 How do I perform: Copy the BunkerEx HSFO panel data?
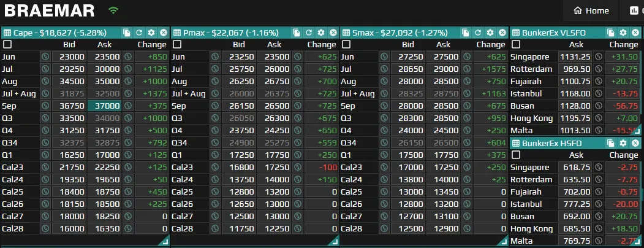pos(611,143)
